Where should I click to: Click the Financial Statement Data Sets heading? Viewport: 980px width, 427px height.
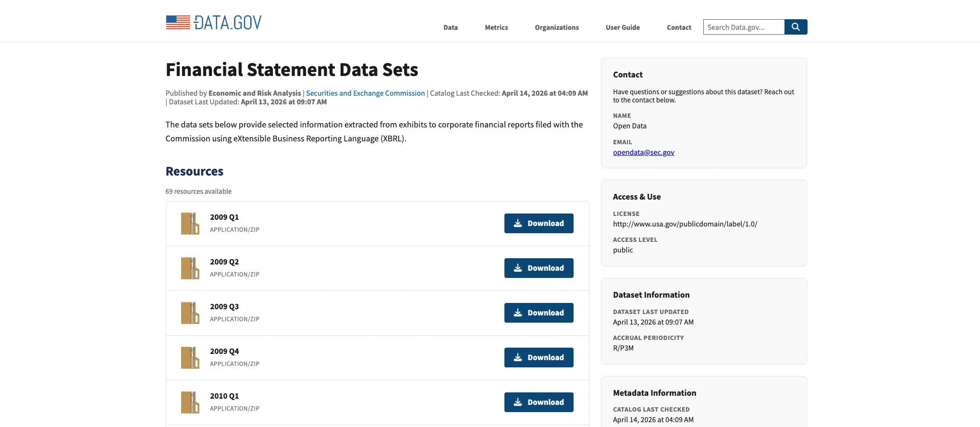(292, 70)
